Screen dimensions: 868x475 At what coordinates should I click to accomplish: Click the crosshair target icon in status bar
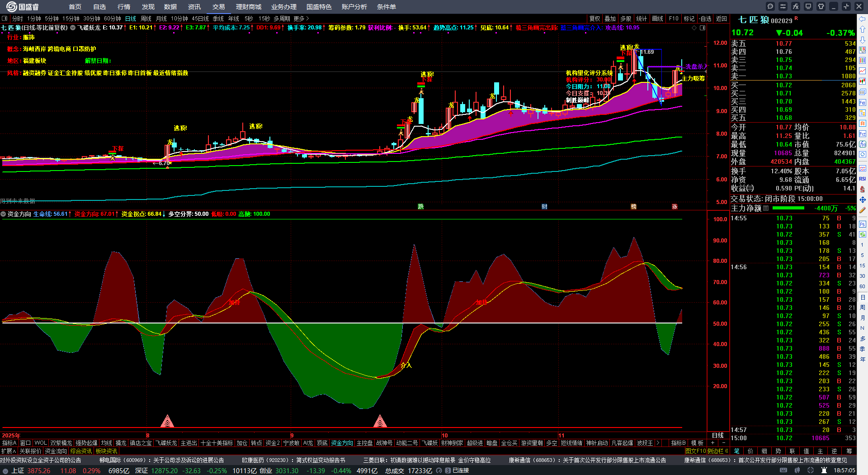[811, 470]
